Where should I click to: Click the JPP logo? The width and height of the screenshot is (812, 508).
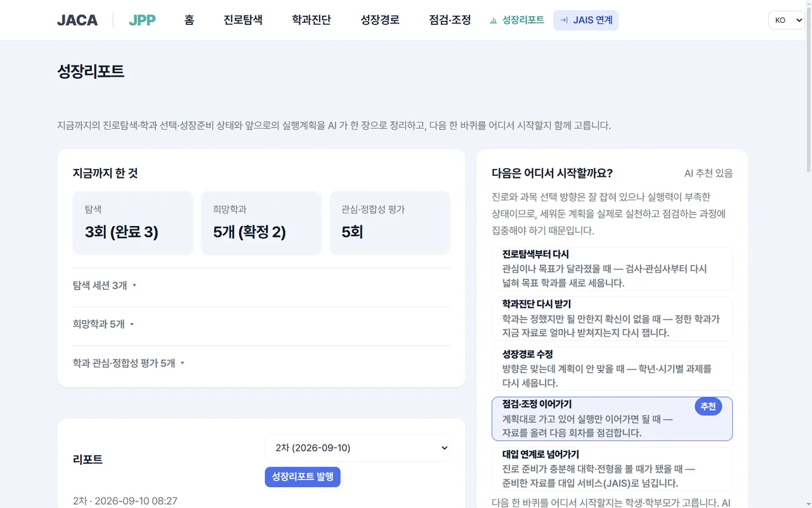(142, 20)
